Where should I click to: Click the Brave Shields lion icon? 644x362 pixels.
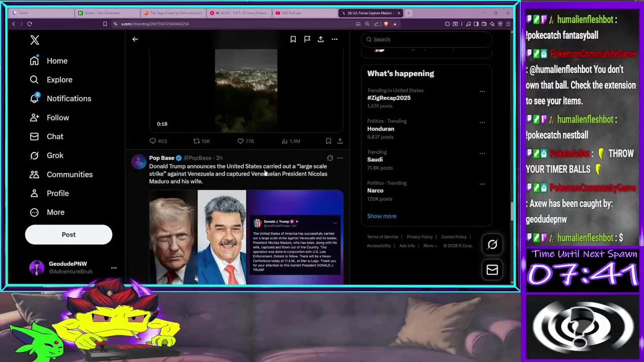coord(386,24)
